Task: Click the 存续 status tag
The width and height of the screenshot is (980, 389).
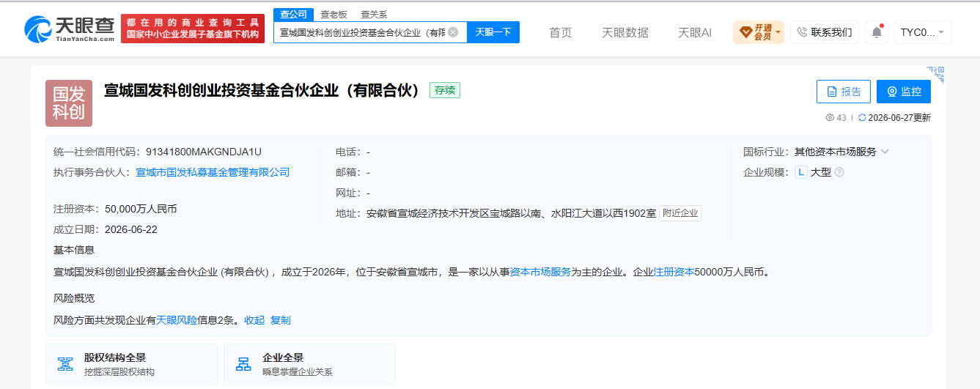Action: (x=444, y=90)
